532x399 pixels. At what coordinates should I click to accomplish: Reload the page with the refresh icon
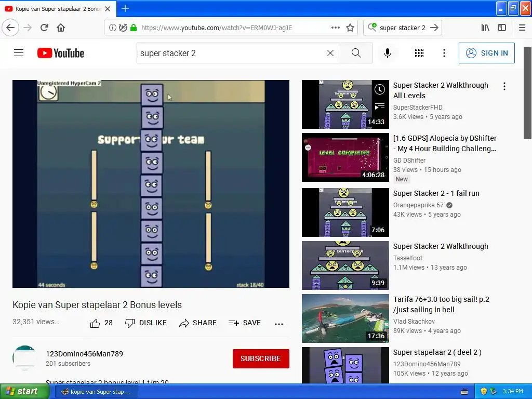pos(44,28)
